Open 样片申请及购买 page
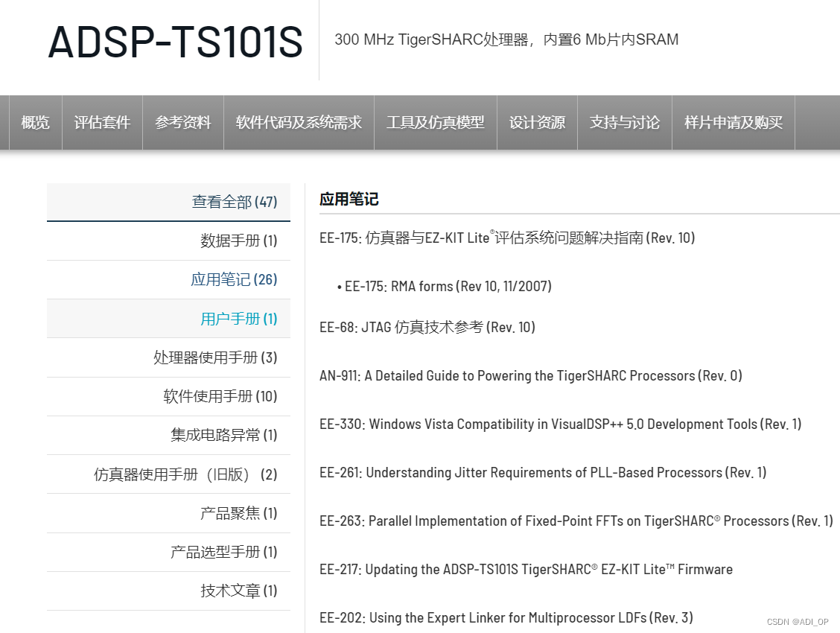840x633 pixels. (733, 123)
